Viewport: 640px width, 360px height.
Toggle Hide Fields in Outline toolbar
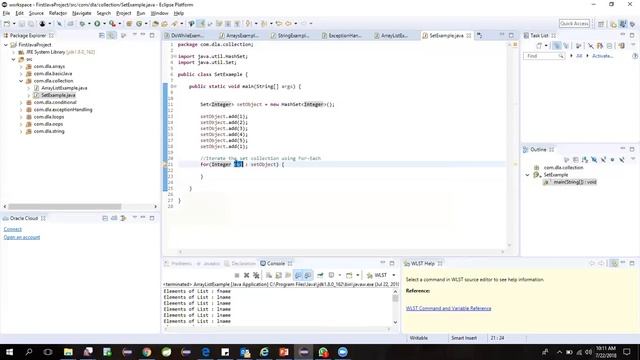pyautogui.click(x=594, y=160)
